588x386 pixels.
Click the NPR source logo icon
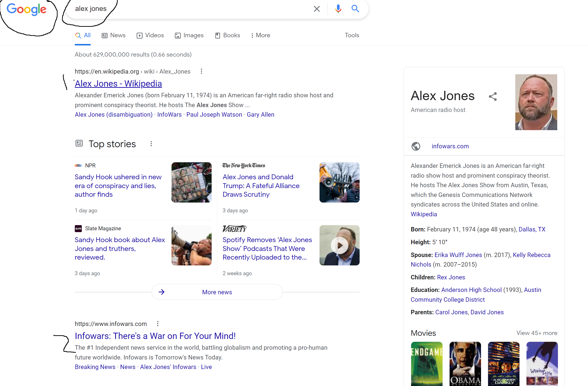(x=78, y=165)
